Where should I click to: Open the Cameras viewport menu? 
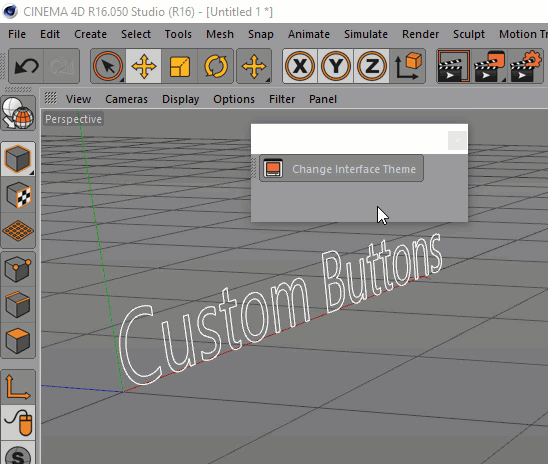[127, 99]
